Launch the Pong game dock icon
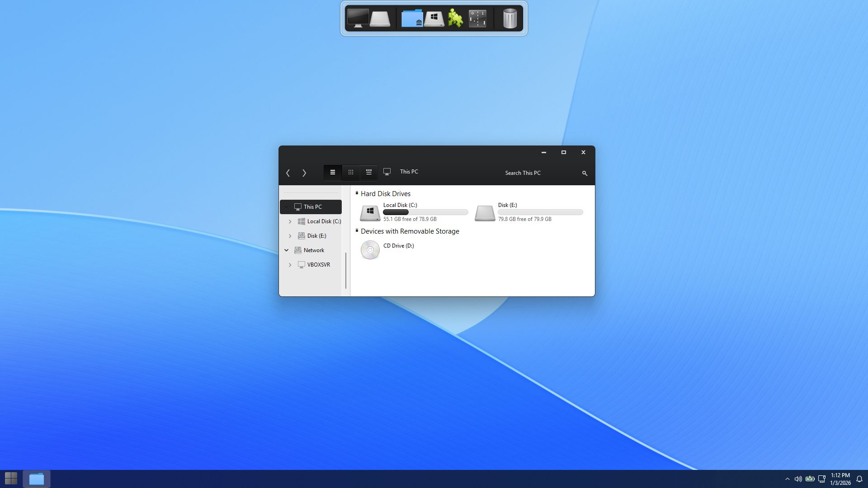Image resolution: width=868 pixels, height=488 pixels. 477,19
